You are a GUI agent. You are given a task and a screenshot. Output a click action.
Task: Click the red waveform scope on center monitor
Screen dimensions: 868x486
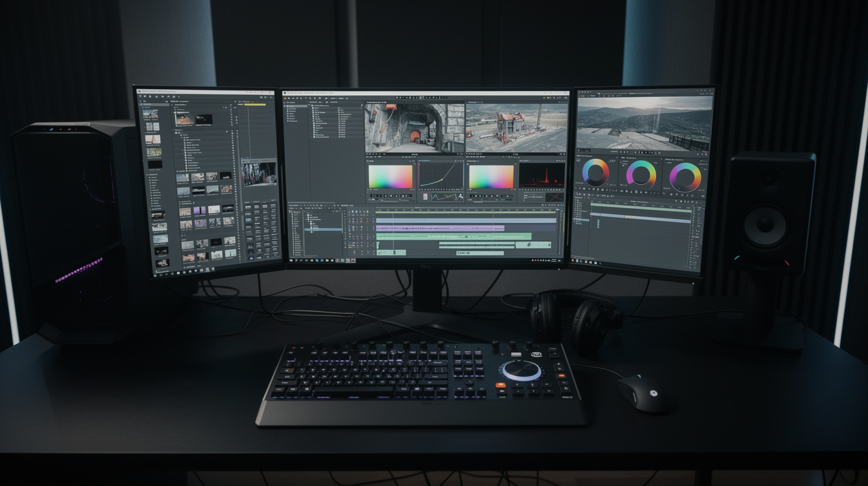(541, 175)
